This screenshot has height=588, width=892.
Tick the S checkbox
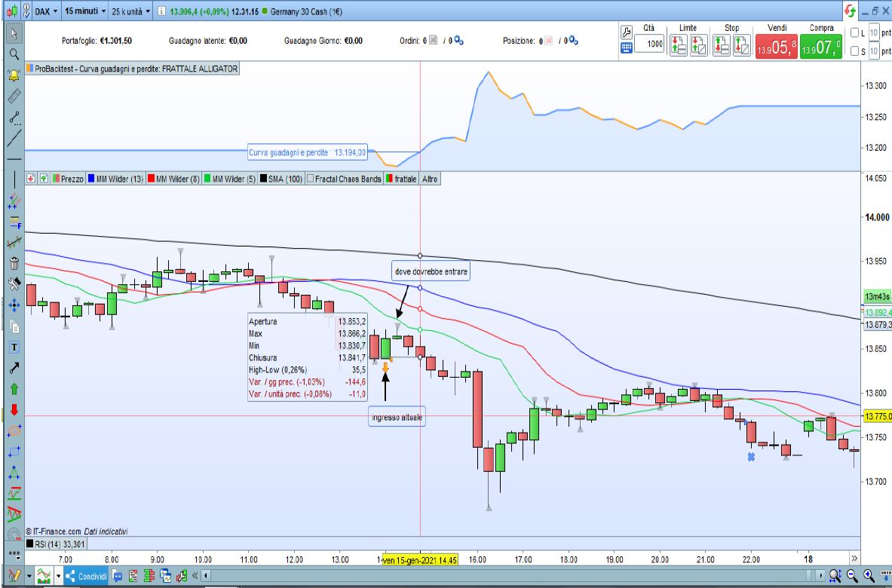point(854,51)
